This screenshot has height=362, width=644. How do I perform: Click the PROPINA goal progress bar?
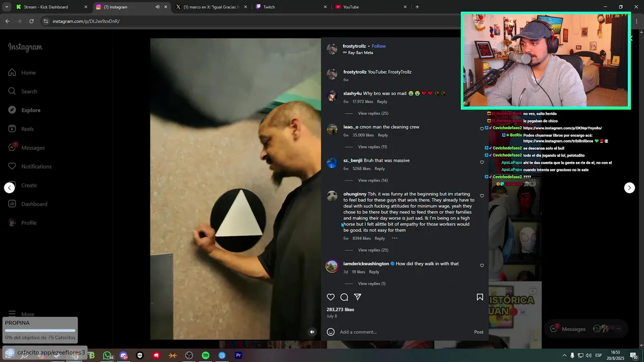point(40,330)
